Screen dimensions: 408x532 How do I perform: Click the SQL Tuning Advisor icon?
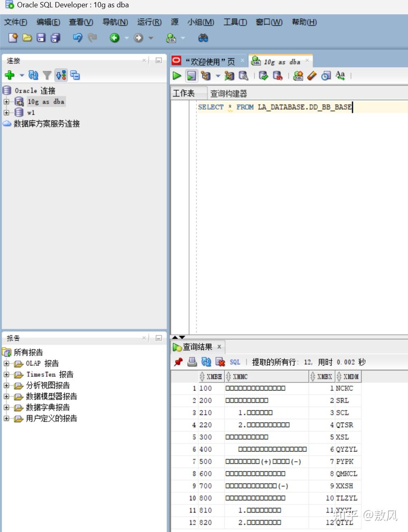(x=243, y=76)
